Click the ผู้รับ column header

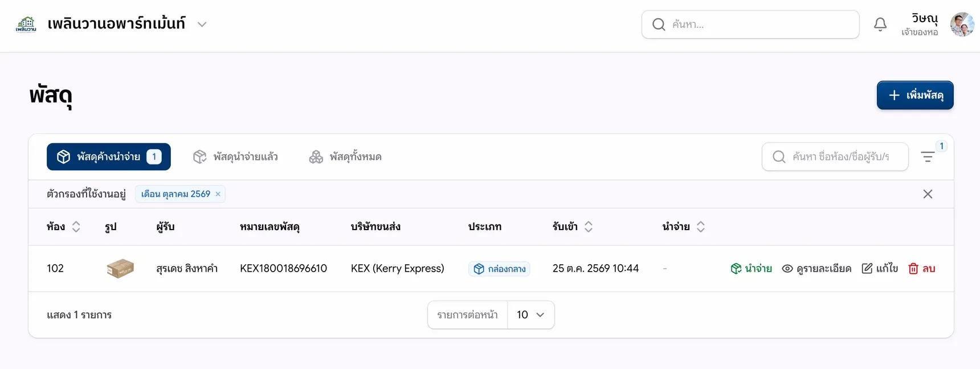click(165, 227)
